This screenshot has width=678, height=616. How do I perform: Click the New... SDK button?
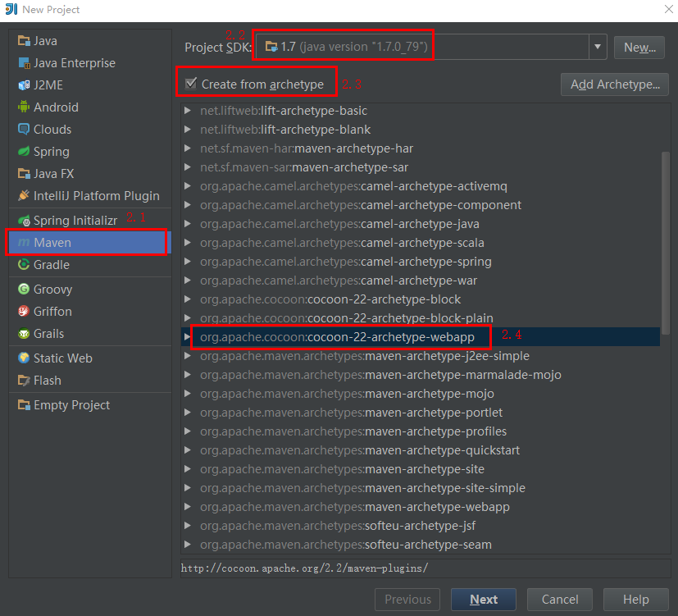coord(639,47)
